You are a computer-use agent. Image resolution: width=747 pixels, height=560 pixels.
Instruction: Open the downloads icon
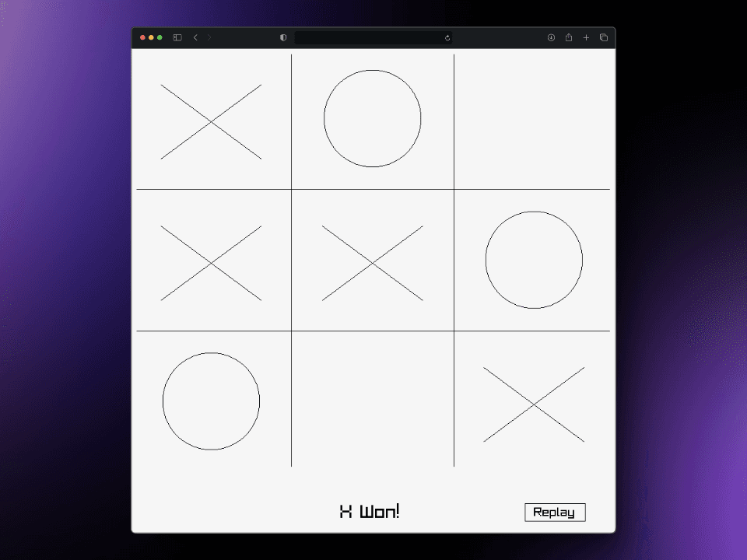click(552, 37)
